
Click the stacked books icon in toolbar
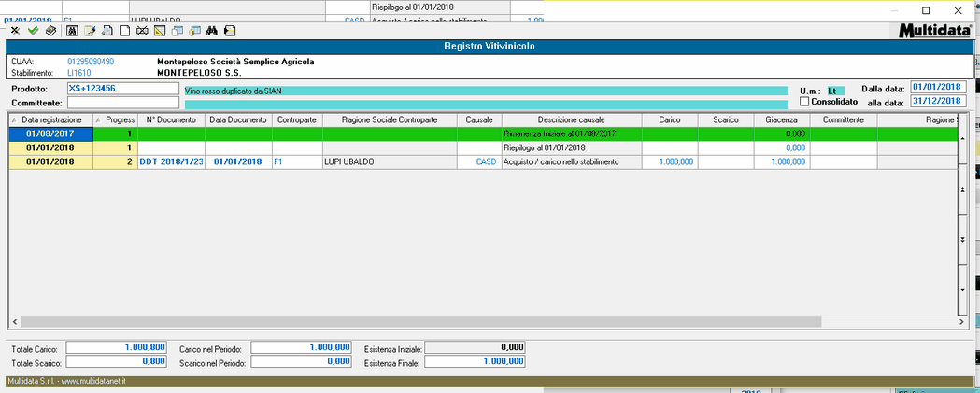[50, 31]
